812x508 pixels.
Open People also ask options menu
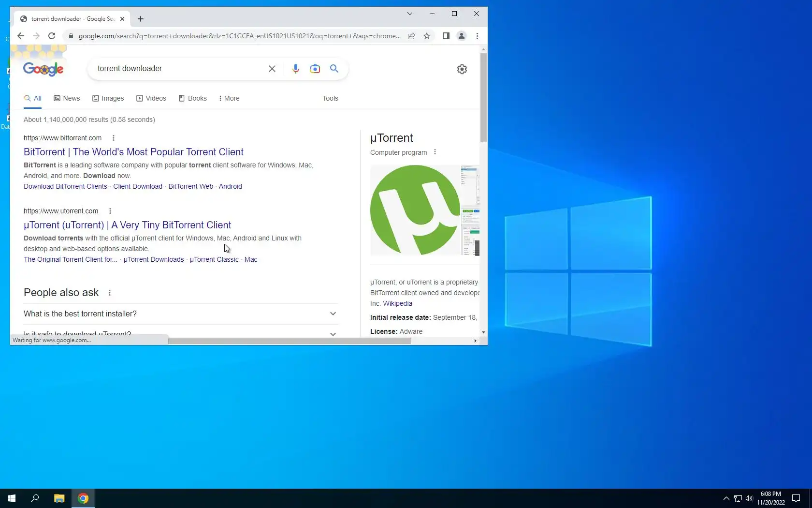[x=110, y=293]
